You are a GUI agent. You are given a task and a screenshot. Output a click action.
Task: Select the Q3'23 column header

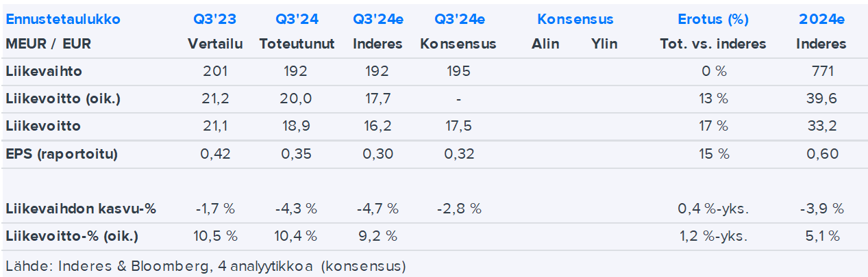click(x=215, y=19)
